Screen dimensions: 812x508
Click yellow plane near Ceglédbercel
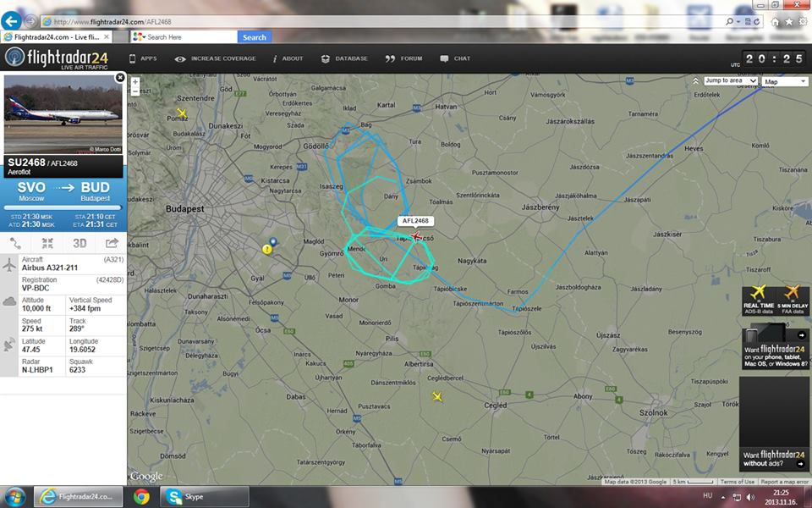tap(437, 396)
